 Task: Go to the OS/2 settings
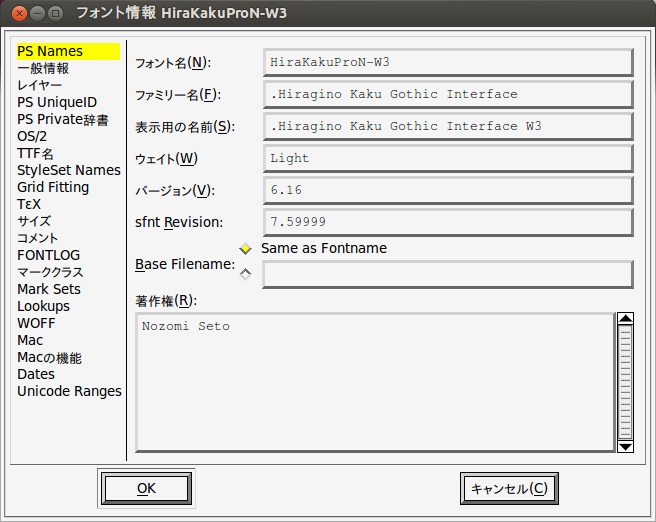(32, 136)
